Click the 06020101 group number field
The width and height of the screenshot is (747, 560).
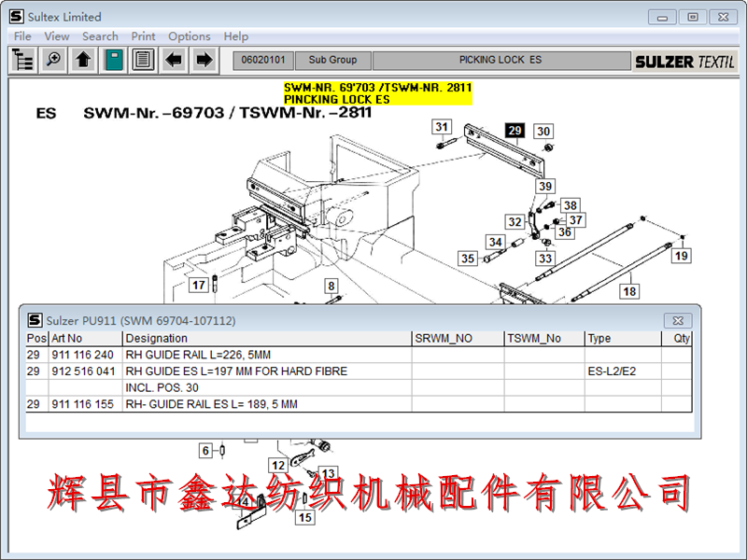pyautogui.click(x=263, y=60)
